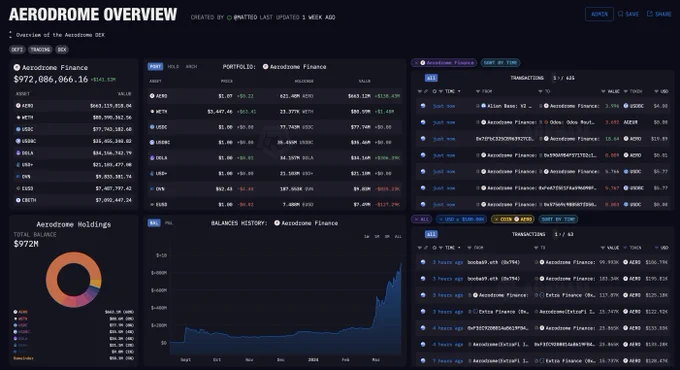Click the Aerodrome logo beside Balances History title
The width and height of the screenshot is (680, 370).
tap(277, 223)
